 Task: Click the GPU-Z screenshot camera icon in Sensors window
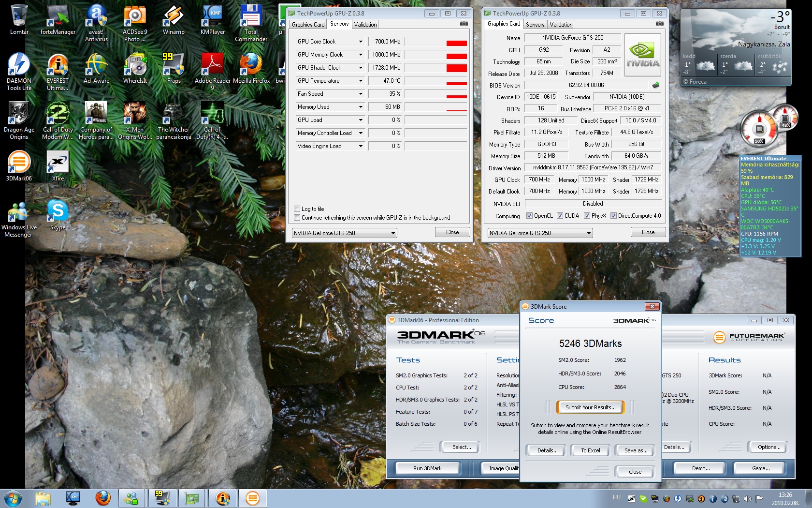click(464, 24)
